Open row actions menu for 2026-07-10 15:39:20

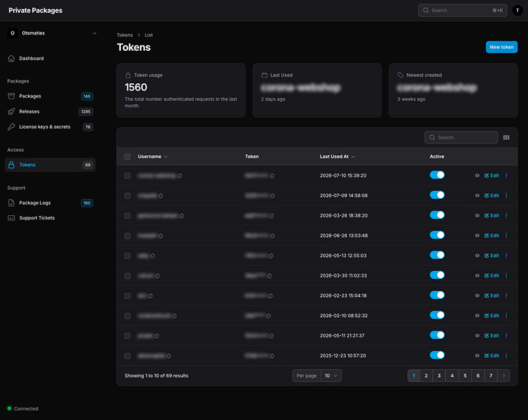(506, 176)
